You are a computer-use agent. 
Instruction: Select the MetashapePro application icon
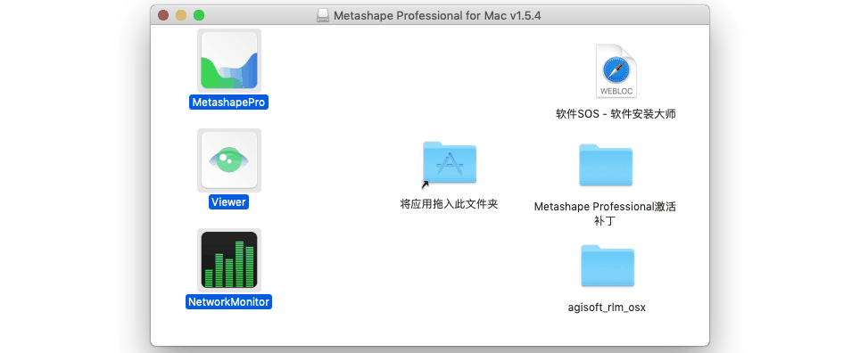point(229,61)
